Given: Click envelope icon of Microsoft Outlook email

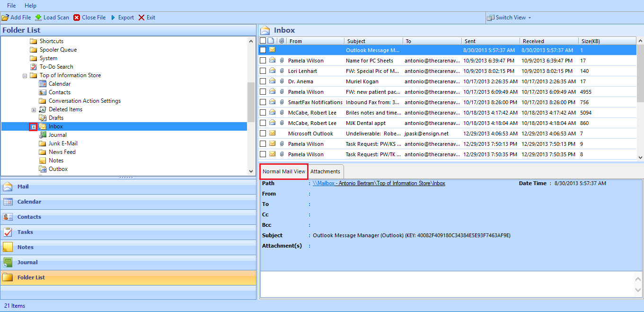Looking at the screenshot, I should [273, 134].
